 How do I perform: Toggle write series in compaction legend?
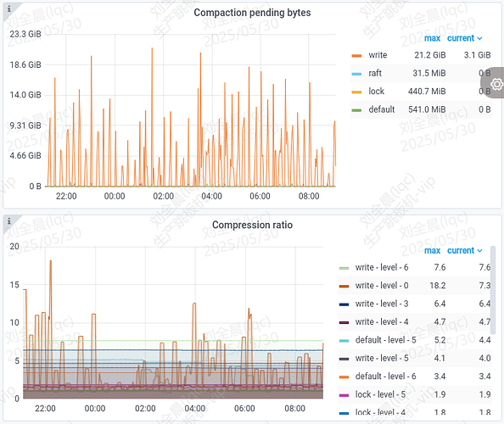(x=378, y=55)
